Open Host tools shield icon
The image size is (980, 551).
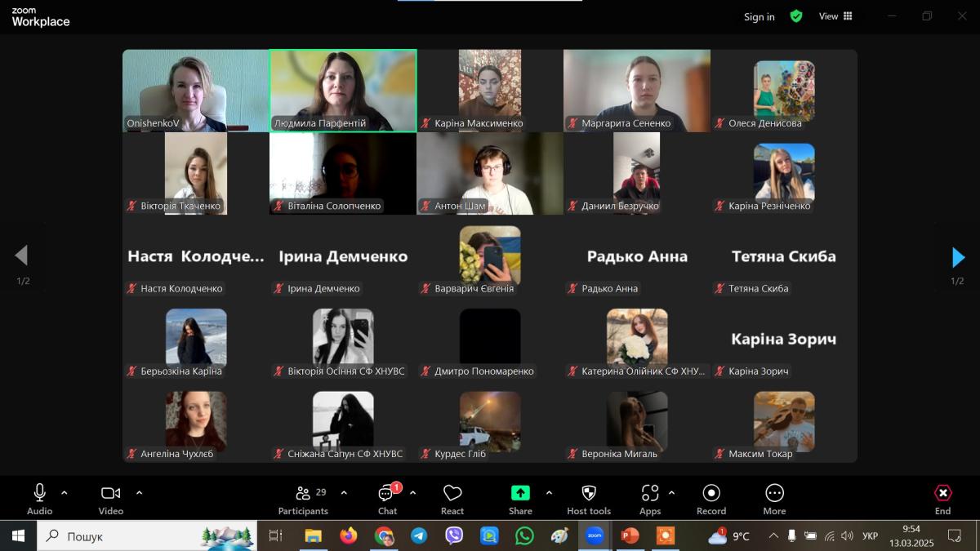click(588, 498)
